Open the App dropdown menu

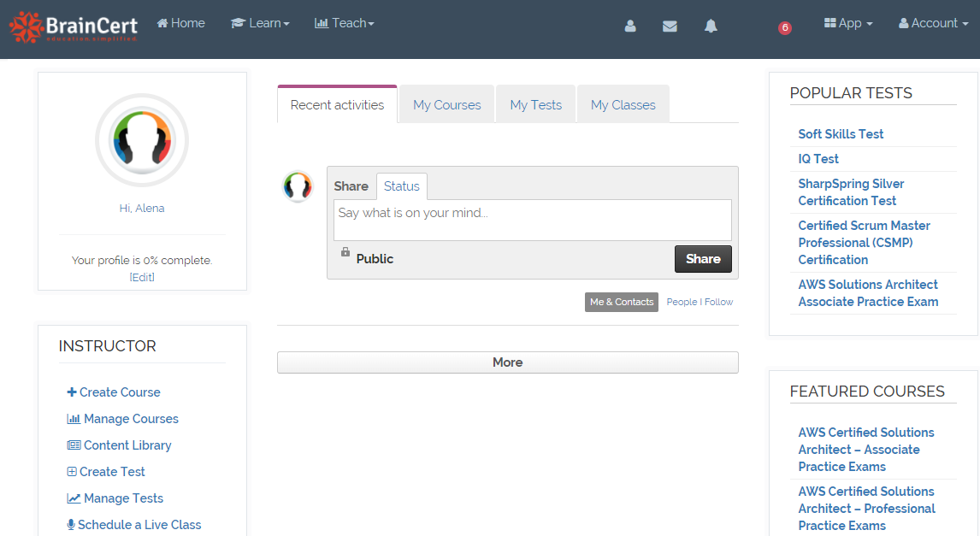coord(848,23)
